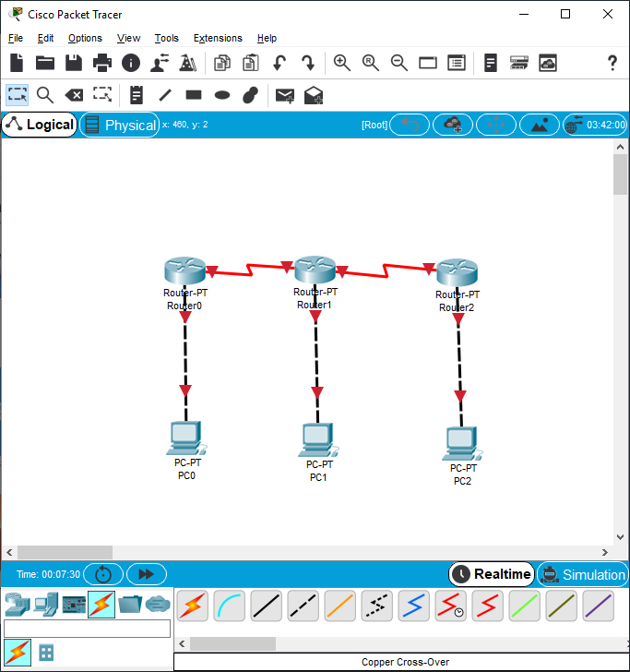
Task: Click the workspace horizontal scrollbar thumb
Action: [x=65, y=552]
